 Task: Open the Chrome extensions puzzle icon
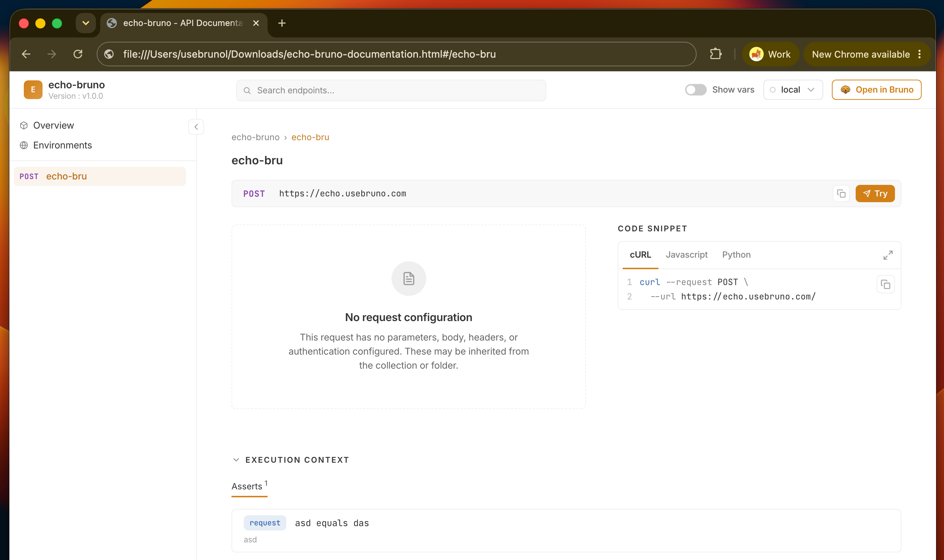[x=715, y=54]
